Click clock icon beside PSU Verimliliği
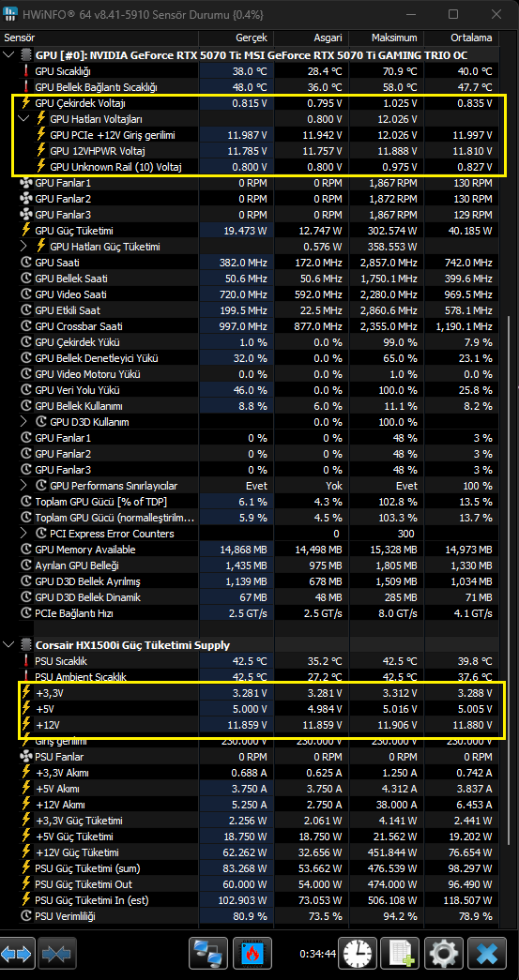The width and height of the screenshot is (519, 980). coord(26,916)
